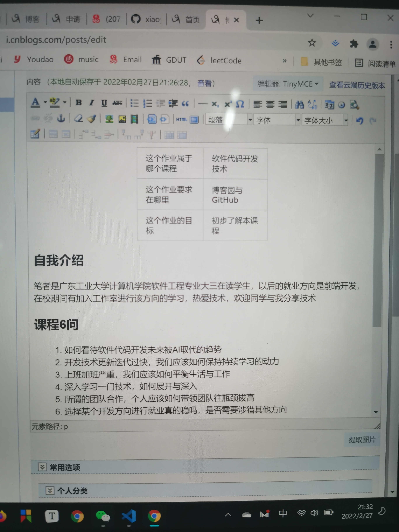Insert special character Omega symbol
399x532 pixels.
click(240, 104)
